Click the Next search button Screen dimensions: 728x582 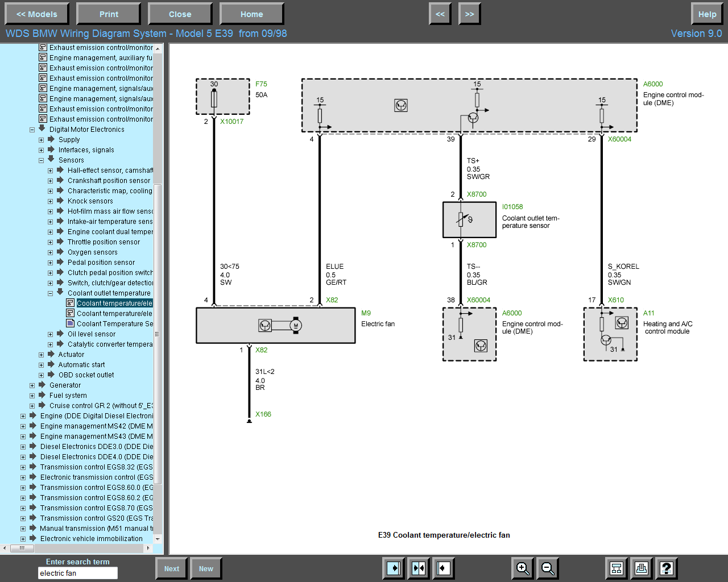(x=172, y=568)
